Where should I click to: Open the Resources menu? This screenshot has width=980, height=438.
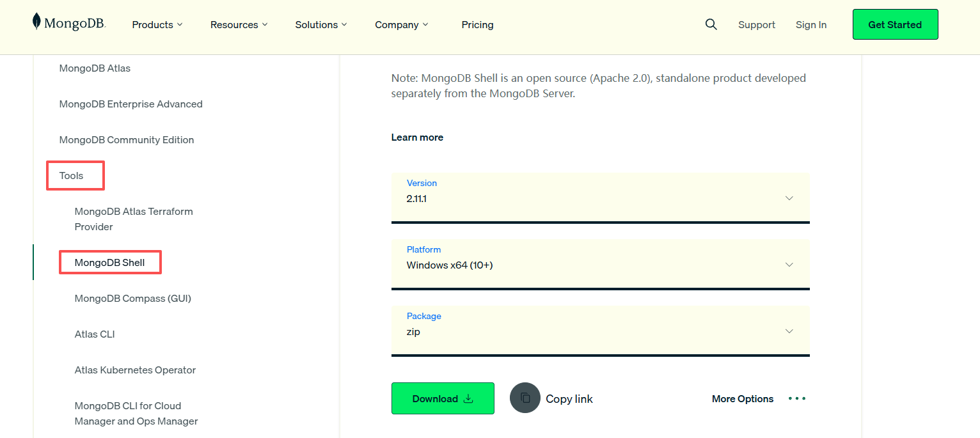239,25
